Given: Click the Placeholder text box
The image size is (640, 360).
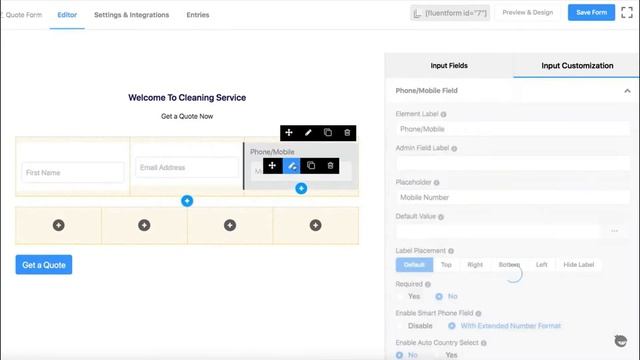Looking at the screenshot, I should [x=513, y=197].
